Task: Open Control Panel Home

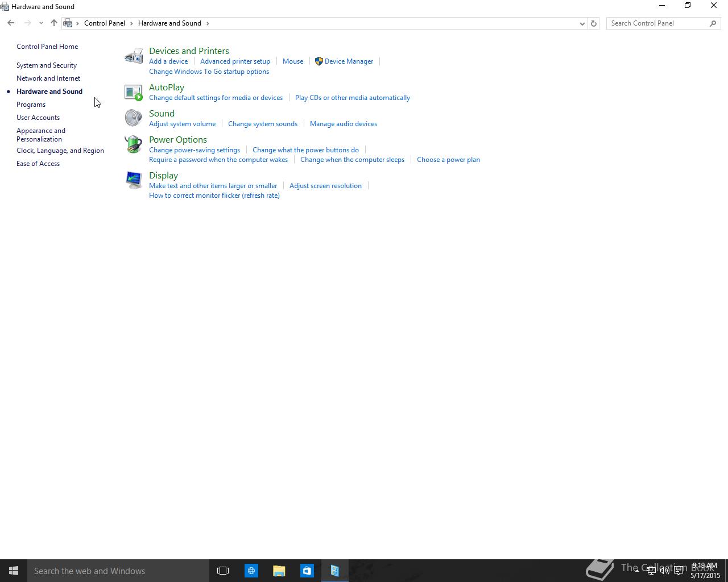Action: click(47, 47)
